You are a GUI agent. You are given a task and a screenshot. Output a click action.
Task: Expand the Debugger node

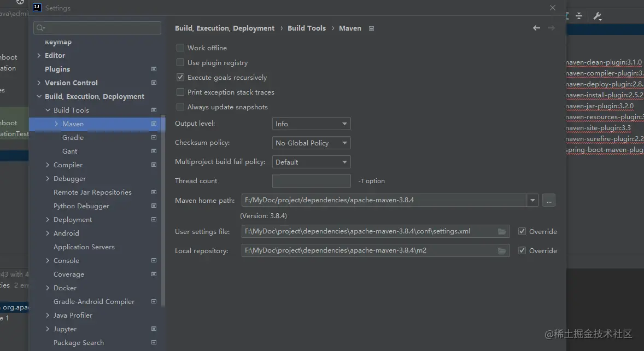point(48,179)
